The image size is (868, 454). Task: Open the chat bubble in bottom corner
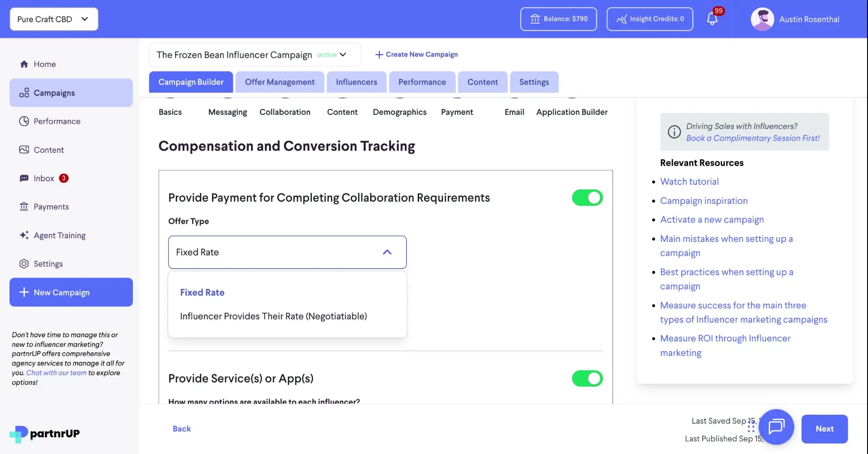coord(776,427)
